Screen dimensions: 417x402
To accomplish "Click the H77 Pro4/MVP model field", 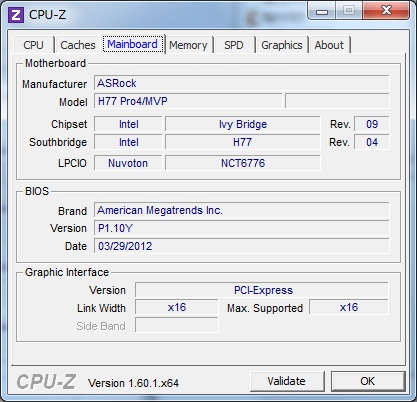I will point(188,101).
